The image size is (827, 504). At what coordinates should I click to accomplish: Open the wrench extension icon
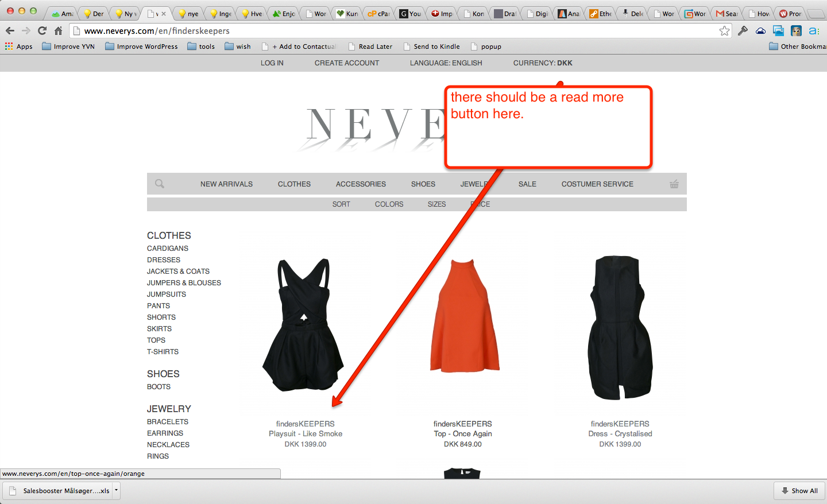pyautogui.click(x=743, y=31)
